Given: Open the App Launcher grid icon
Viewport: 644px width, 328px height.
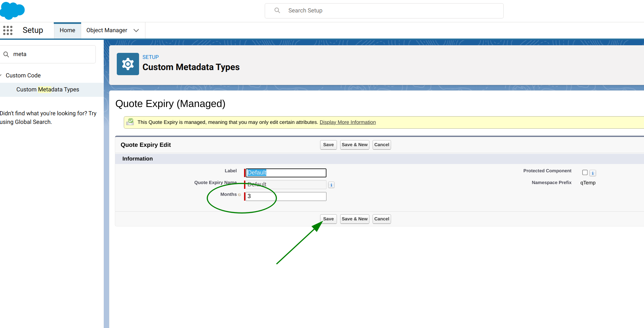Looking at the screenshot, I should pyautogui.click(x=8, y=30).
